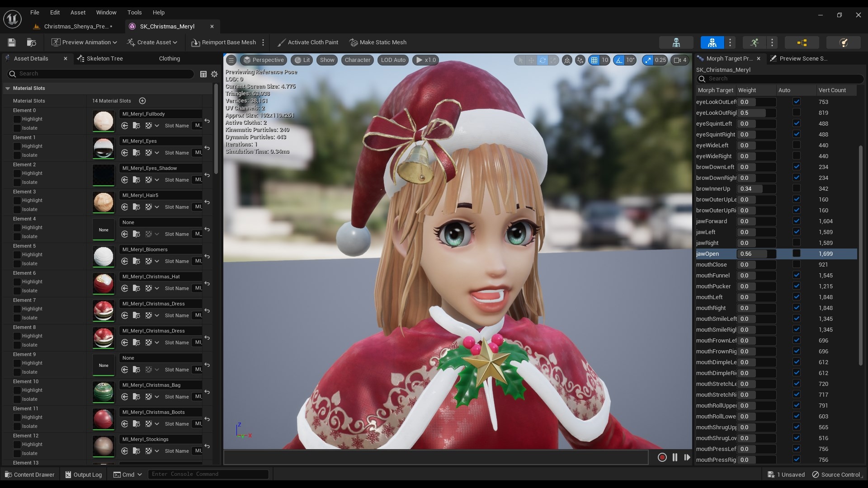Toggle Highlight for Element 0

click(17, 119)
